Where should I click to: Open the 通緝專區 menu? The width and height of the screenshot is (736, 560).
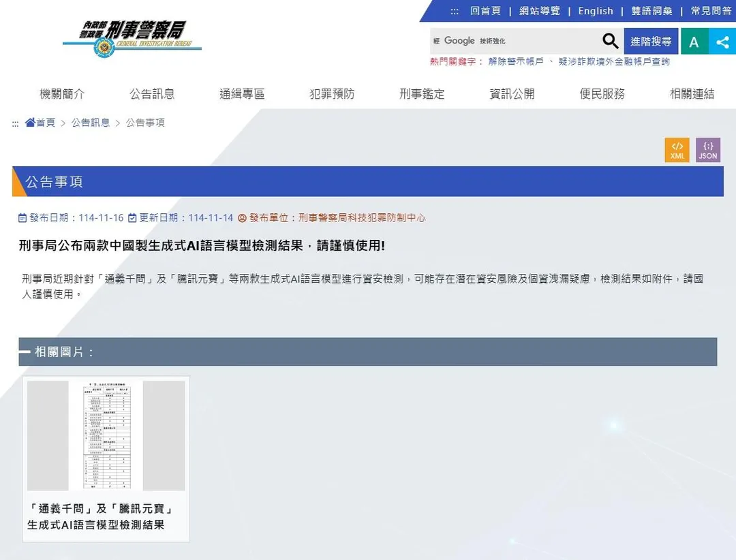[242, 94]
